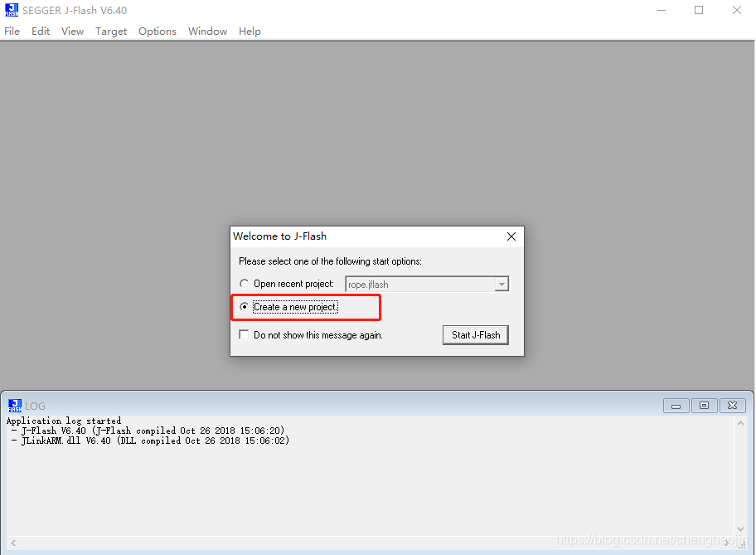Image resolution: width=756 pixels, height=555 pixels.
Task: Open the Window menu
Action: [x=207, y=32]
